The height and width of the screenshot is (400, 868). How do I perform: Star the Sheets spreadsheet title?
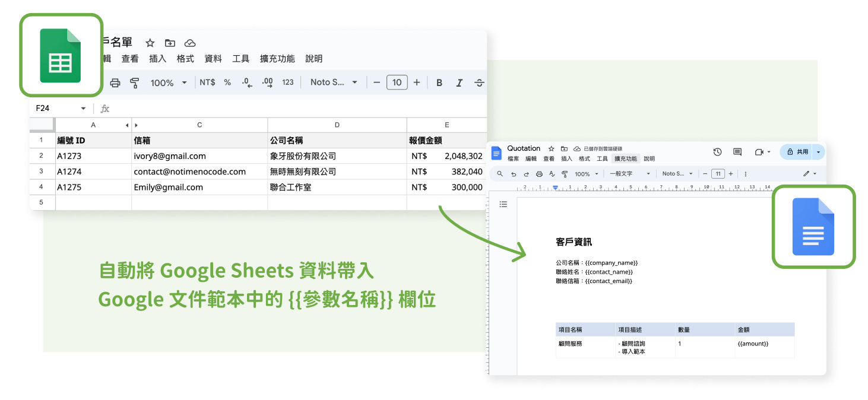coord(150,43)
